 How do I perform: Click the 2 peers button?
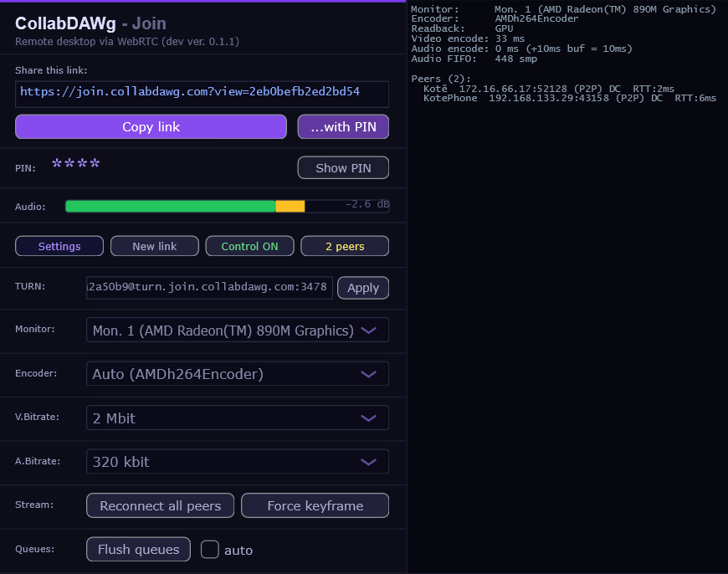coord(345,246)
